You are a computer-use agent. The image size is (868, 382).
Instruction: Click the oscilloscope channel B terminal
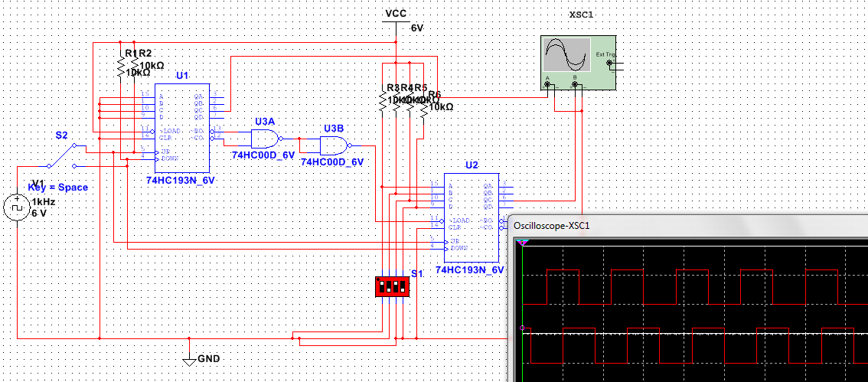pos(574,85)
